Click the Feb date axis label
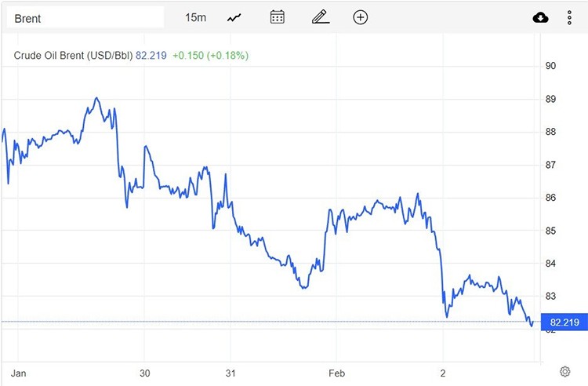This screenshot has width=588, height=386. [x=336, y=372]
